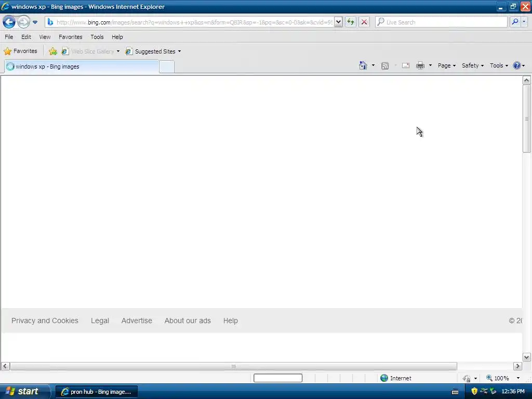Image resolution: width=532 pixels, height=399 pixels.
Task: Open the Tools menu in menu bar
Action: point(97,37)
